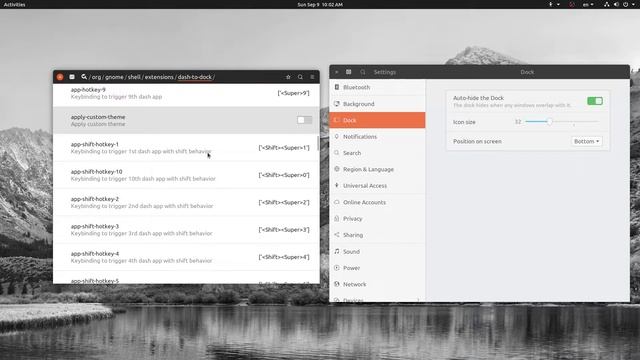Select Sharing in the Settings sidebar

(x=377, y=235)
